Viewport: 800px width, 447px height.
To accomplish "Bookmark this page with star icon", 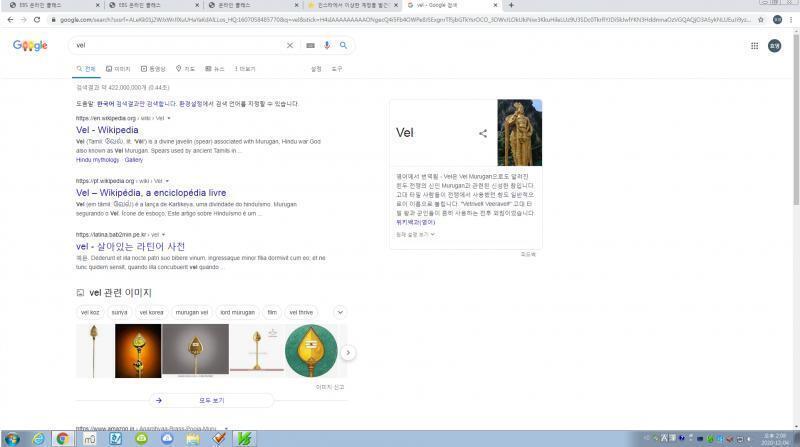I will (761, 19).
